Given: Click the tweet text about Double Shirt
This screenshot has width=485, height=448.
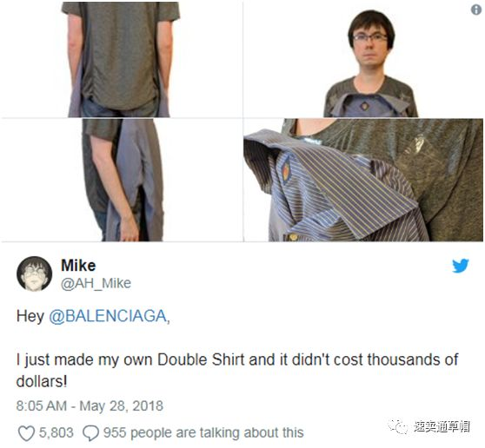Looking at the screenshot, I should (x=237, y=371).
